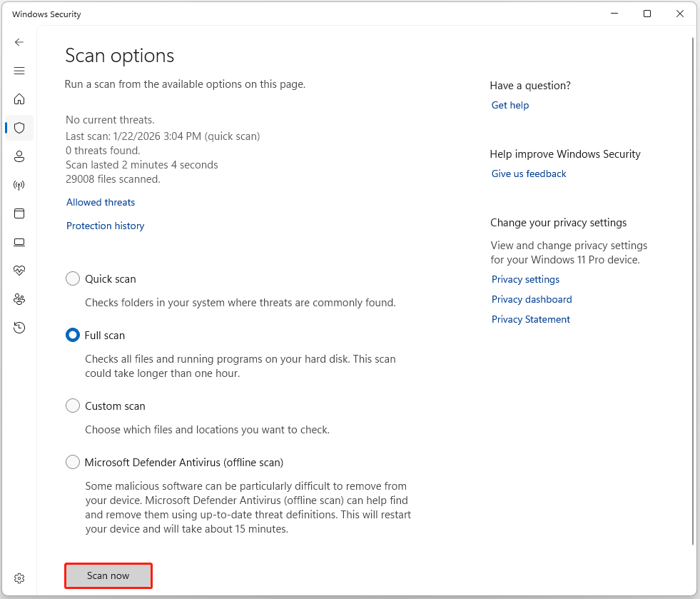The height and width of the screenshot is (599, 700).
Task: Click the Home sidebar icon
Action: [19, 99]
